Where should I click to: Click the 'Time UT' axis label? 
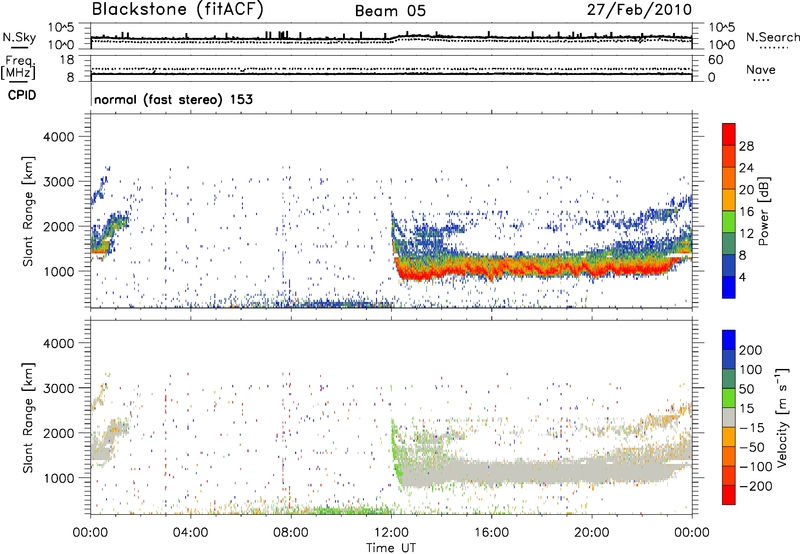[x=391, y=548]
